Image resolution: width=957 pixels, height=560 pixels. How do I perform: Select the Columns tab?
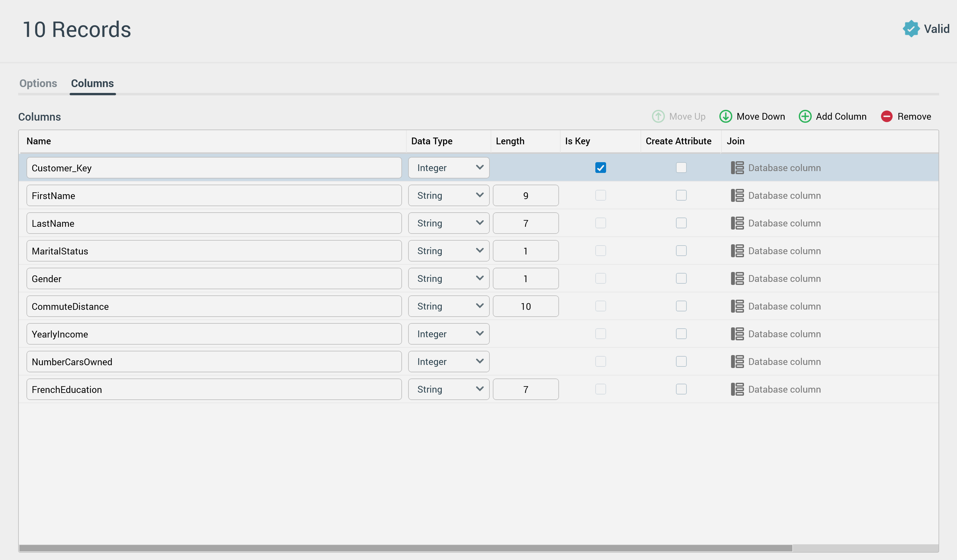(x=92, y=83)
